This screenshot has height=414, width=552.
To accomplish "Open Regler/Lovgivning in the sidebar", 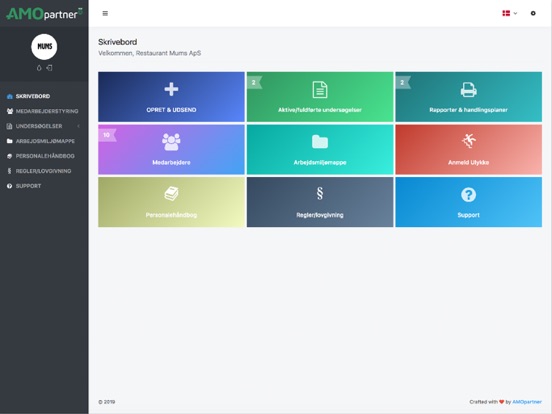I will click(x=43, y=171).
